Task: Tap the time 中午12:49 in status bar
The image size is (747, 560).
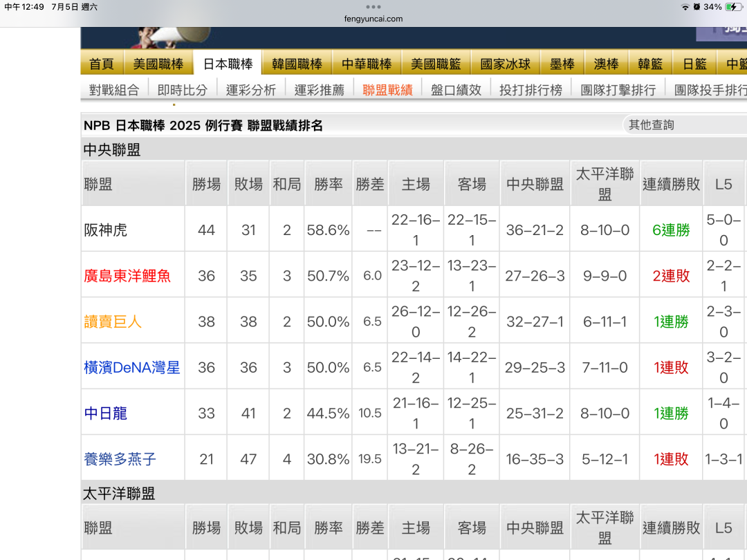Action: pyautogui.click(x=24, y=7)
